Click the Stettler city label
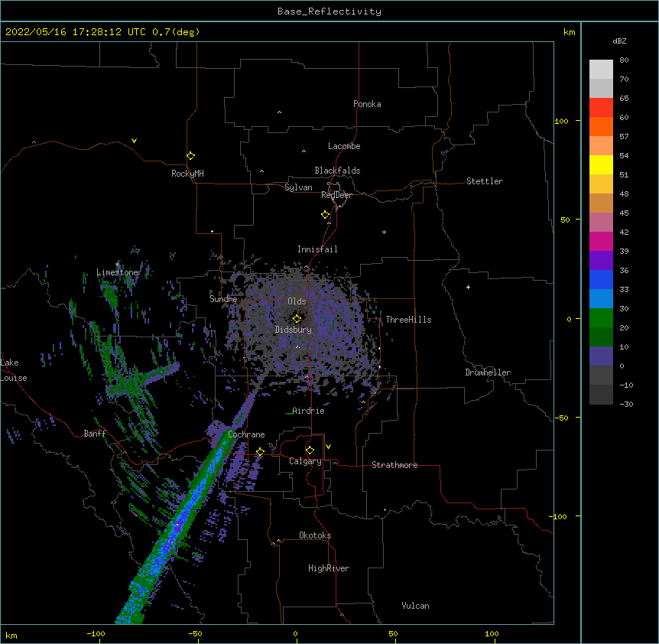 (485, 181)
